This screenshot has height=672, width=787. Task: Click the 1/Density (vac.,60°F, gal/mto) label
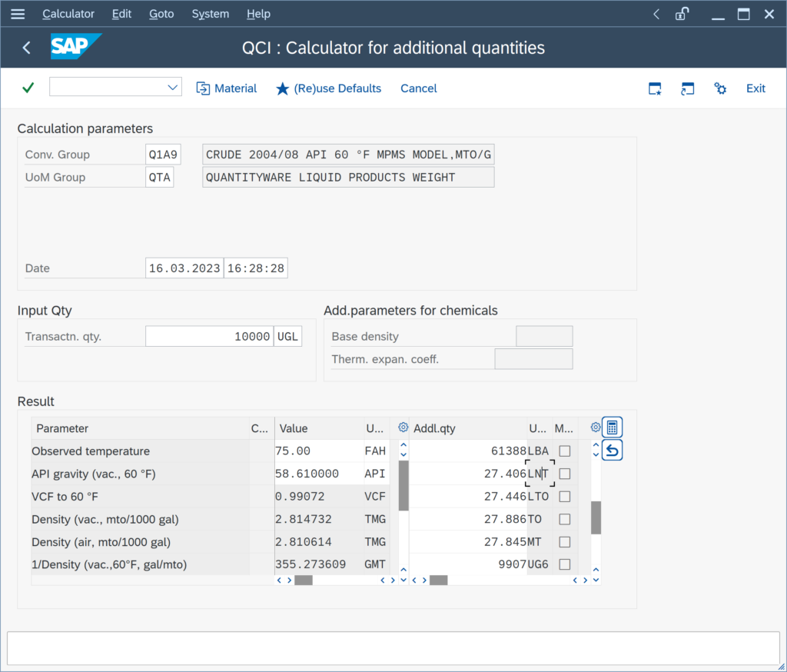pos(109,564)
